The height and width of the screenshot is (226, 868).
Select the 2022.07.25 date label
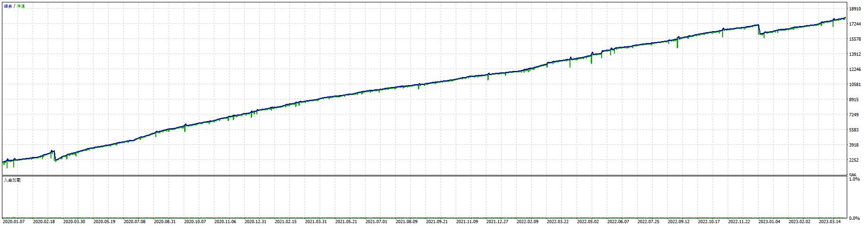648,221
